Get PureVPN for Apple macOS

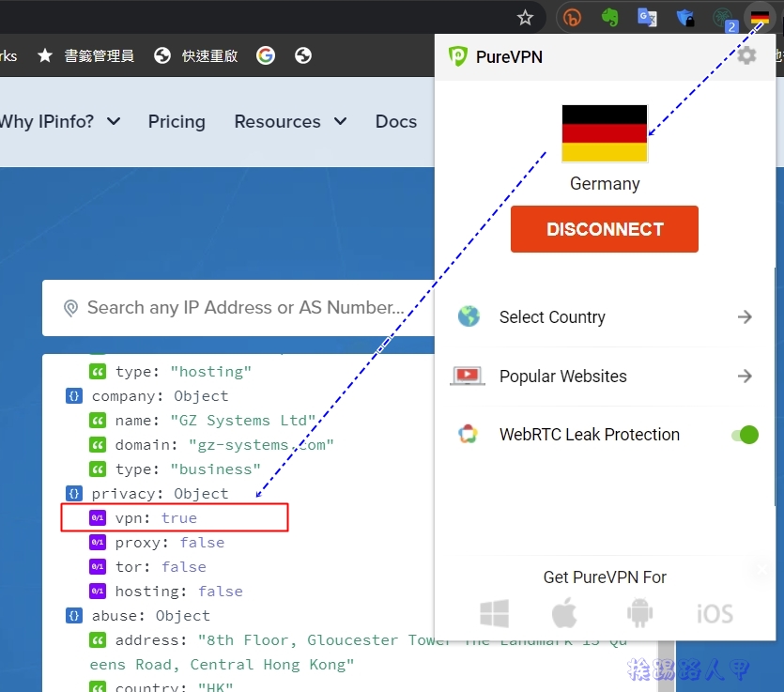pyautogui.click(x=564, y=612)
